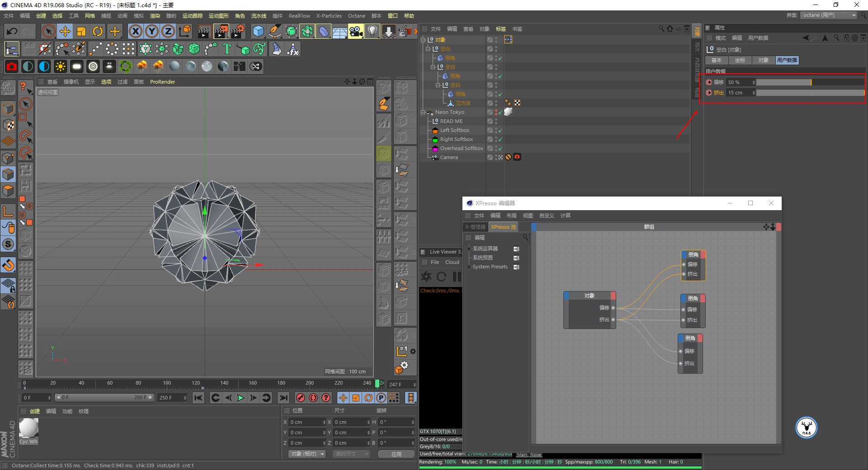Select the Live Selection cursor tool
This screenshot has width=868, height=470.
click(x=48, y=31)
